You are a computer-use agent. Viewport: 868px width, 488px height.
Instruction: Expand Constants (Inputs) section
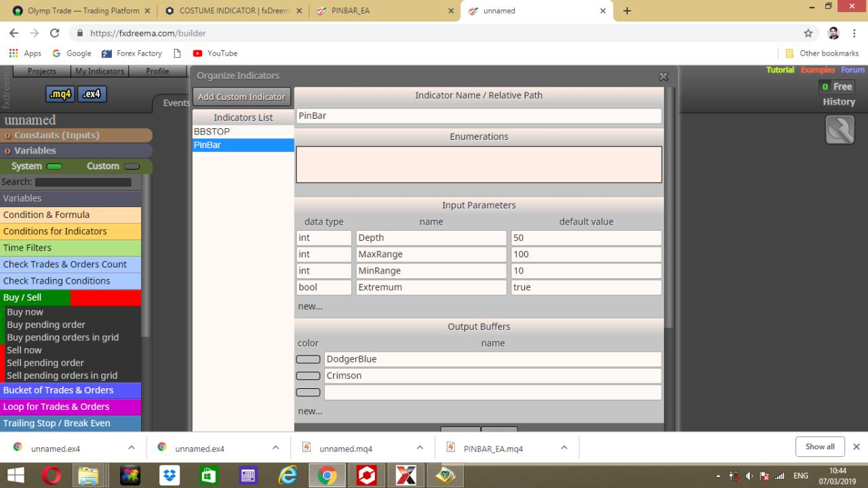pos(76,135)
